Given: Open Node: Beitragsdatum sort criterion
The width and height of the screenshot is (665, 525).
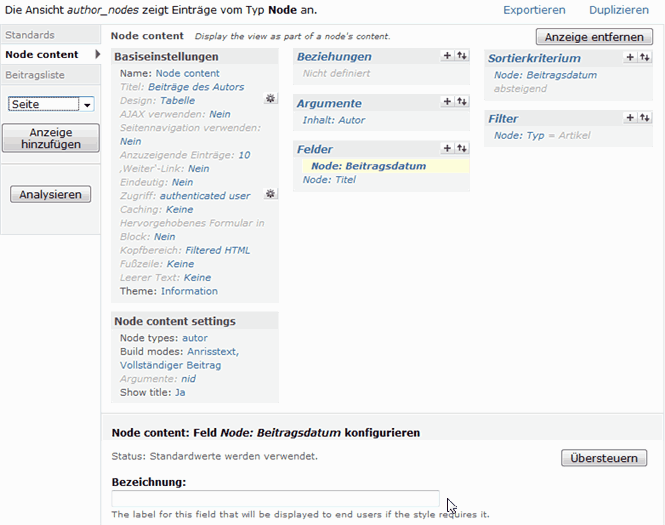Looking at the screenshot, I should click(x=545, y=75).
